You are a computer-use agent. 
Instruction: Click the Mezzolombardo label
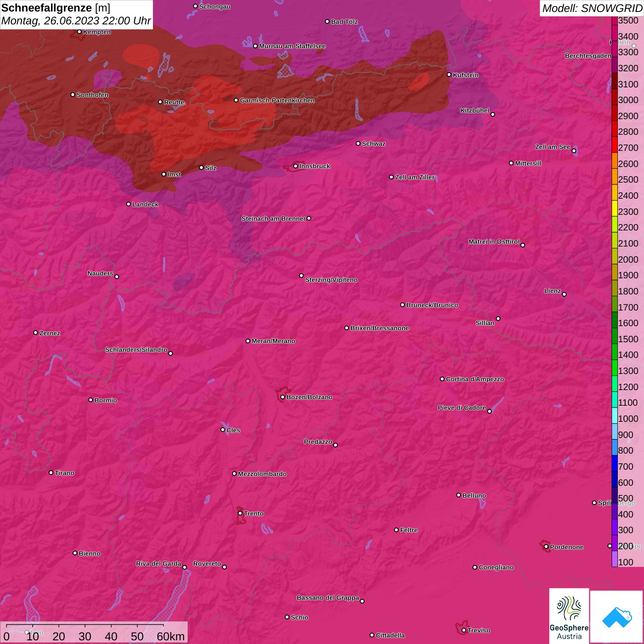[262, 474]
